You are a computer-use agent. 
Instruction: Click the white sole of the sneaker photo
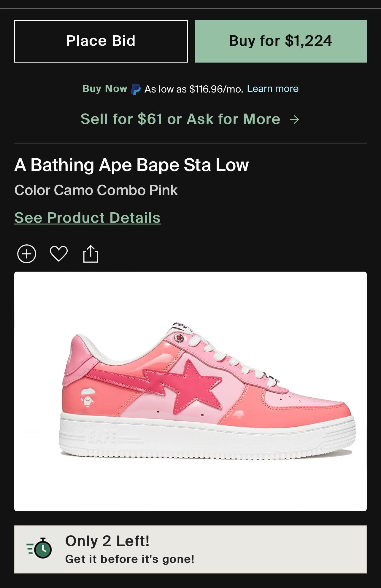(208, 439)
